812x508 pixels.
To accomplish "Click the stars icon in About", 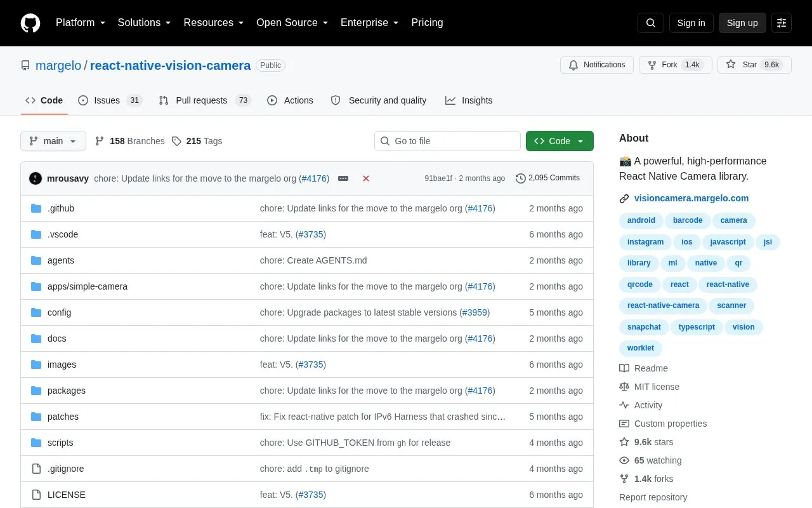I will [x=624, y=442].
